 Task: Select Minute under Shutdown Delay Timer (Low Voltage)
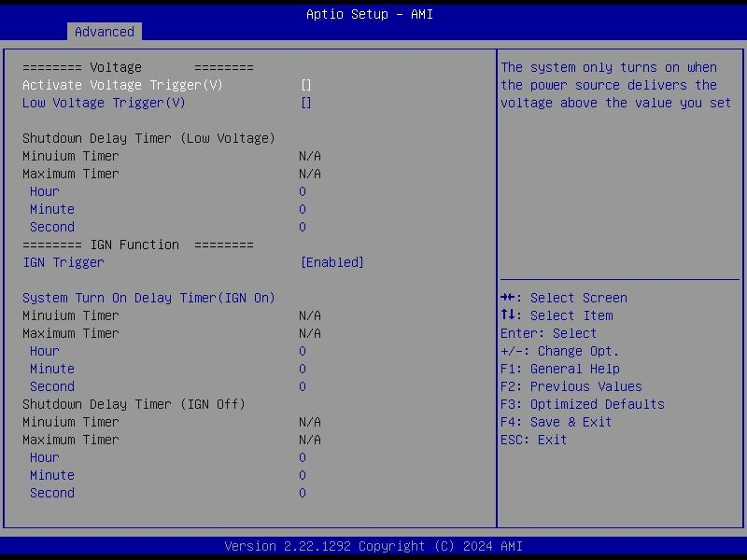pyautogui.click(x=52, y=209)
